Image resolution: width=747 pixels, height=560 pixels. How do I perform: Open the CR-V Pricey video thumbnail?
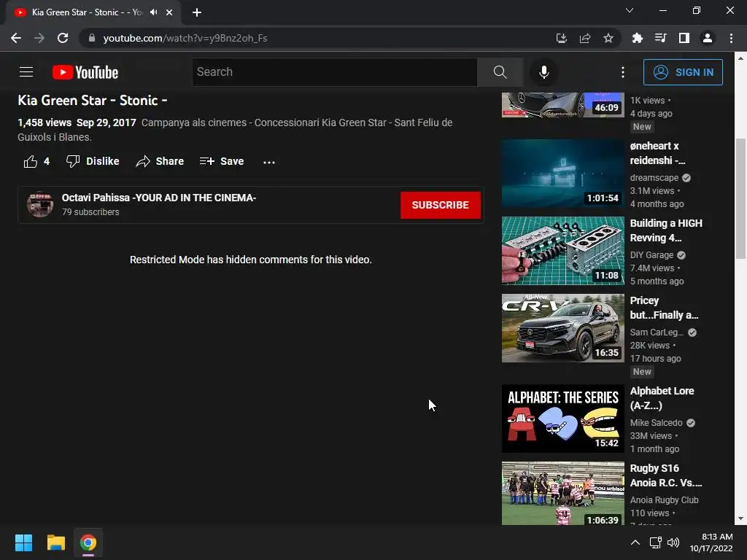click(562, 328)
